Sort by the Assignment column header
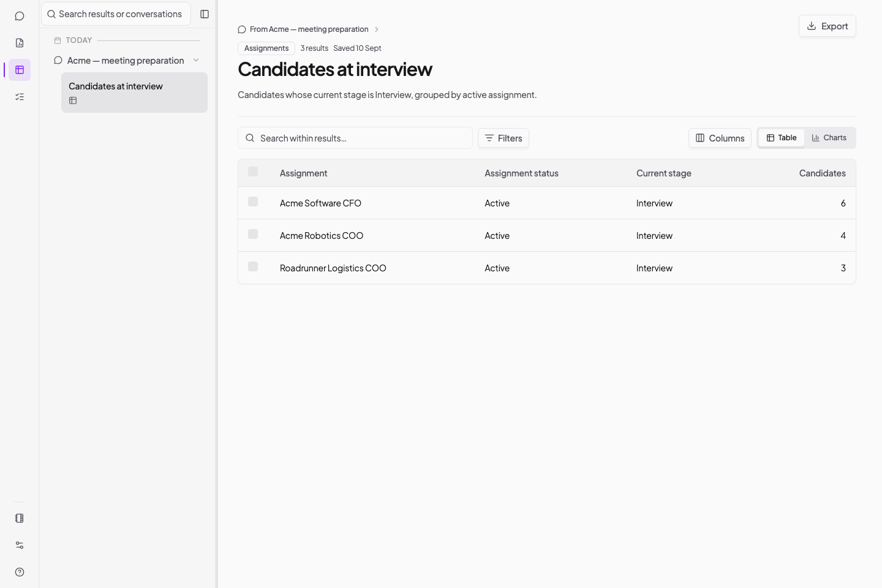The width and height of the screenshot is (882, 588). (303, 173)
